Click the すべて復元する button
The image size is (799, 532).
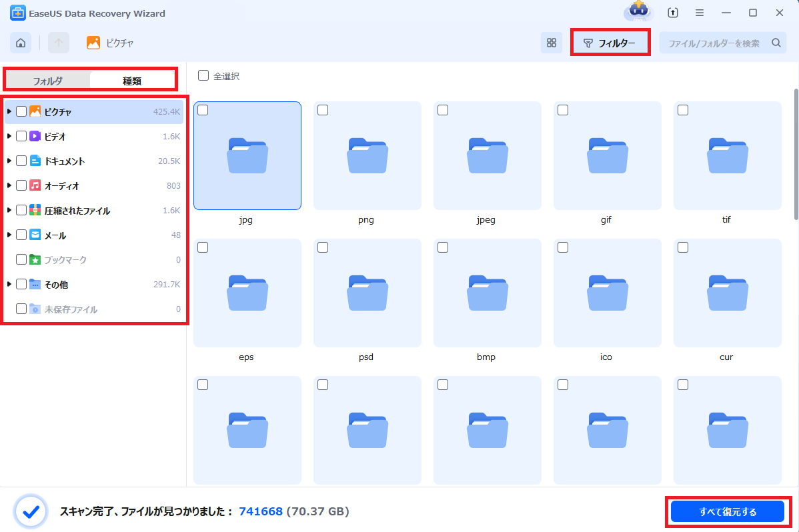coord(727,511)
